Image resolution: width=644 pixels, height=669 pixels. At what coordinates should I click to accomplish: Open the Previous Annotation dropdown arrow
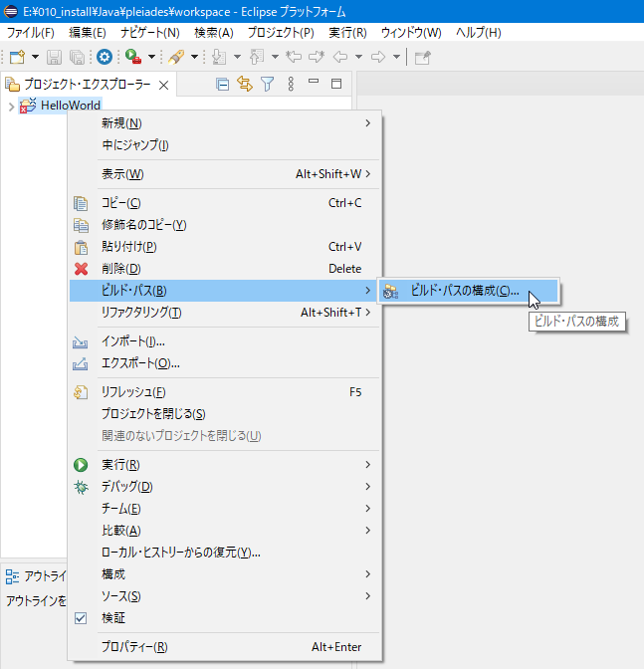(x=275, y=57)
